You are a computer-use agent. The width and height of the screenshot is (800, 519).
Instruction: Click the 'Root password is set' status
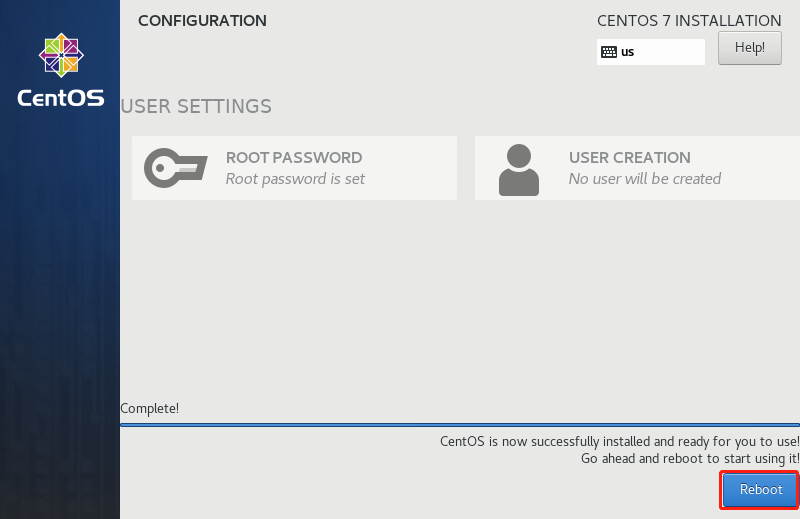tap(295, 179)
